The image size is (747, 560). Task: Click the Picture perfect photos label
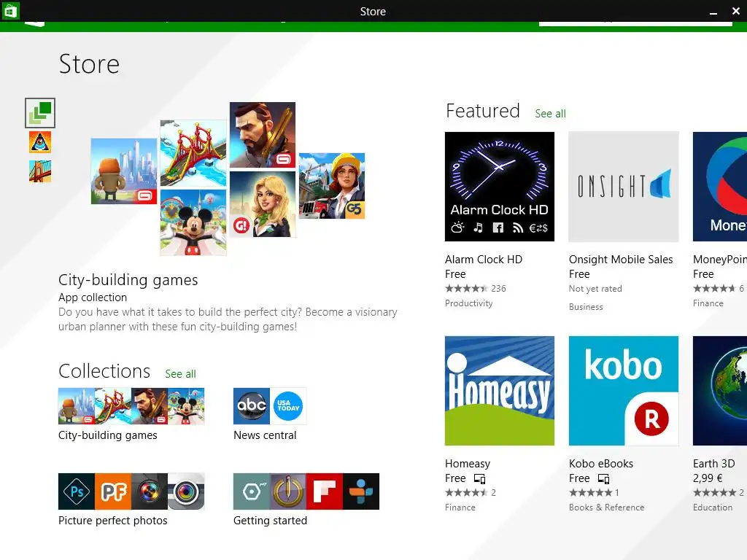[113, 521]
